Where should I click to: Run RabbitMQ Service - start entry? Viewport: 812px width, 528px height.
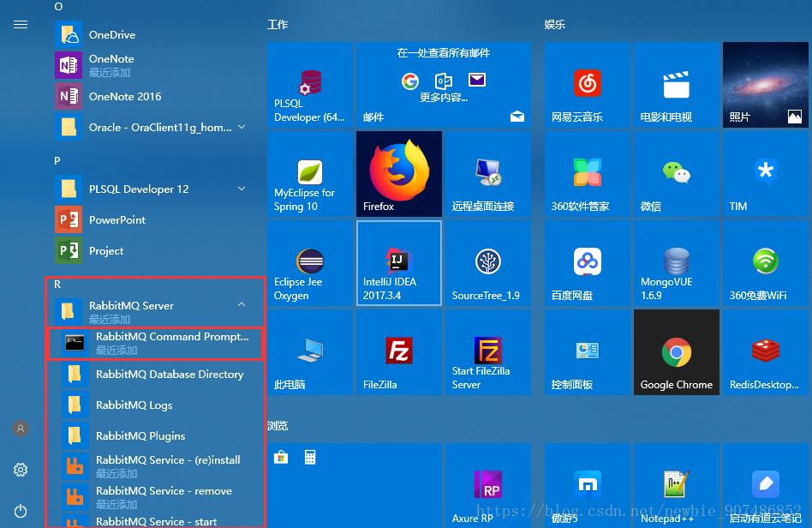(158, 521)
